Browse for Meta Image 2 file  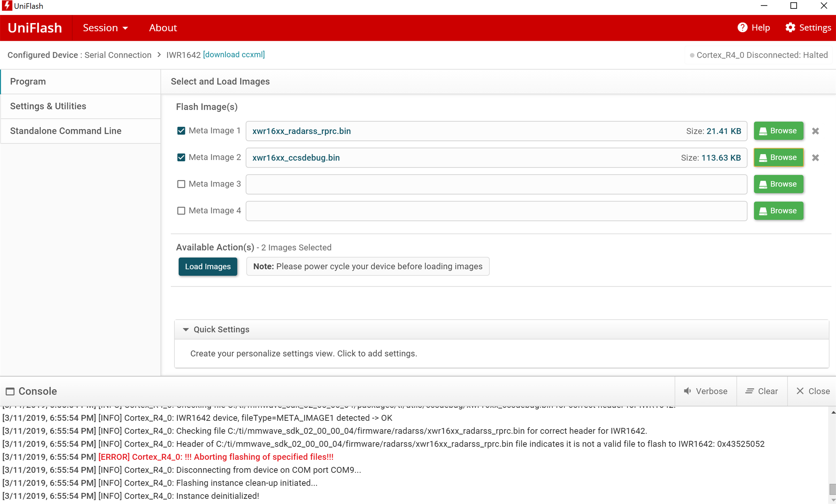click(x=778, y=157)
